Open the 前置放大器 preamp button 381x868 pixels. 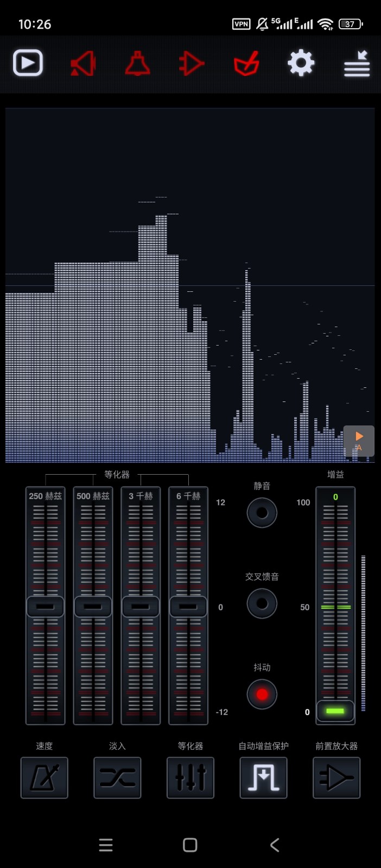point(336,778)
